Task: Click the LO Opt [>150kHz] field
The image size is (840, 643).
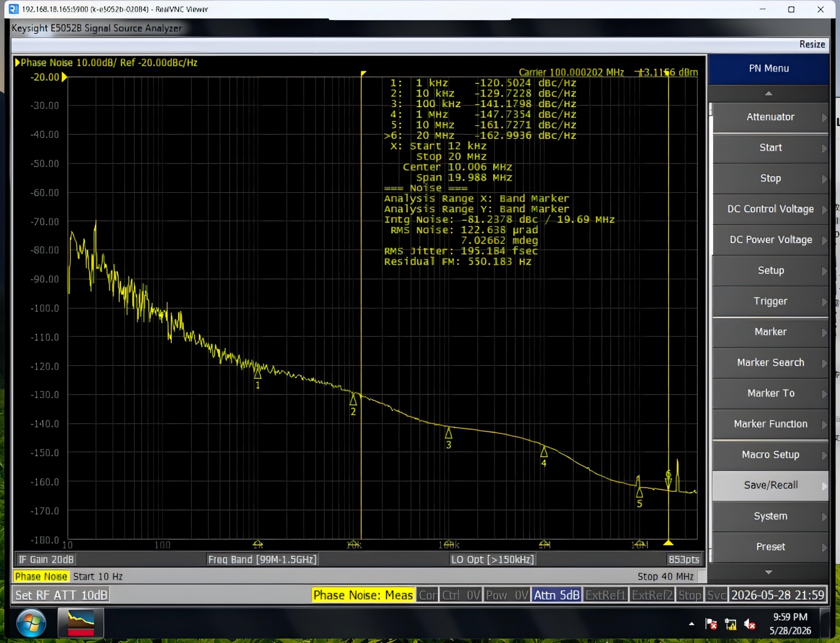Action: pos(492,559)
